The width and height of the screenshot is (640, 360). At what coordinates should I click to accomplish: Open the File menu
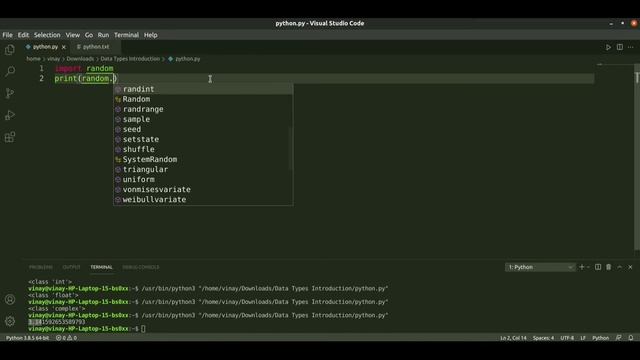point(7,35)
